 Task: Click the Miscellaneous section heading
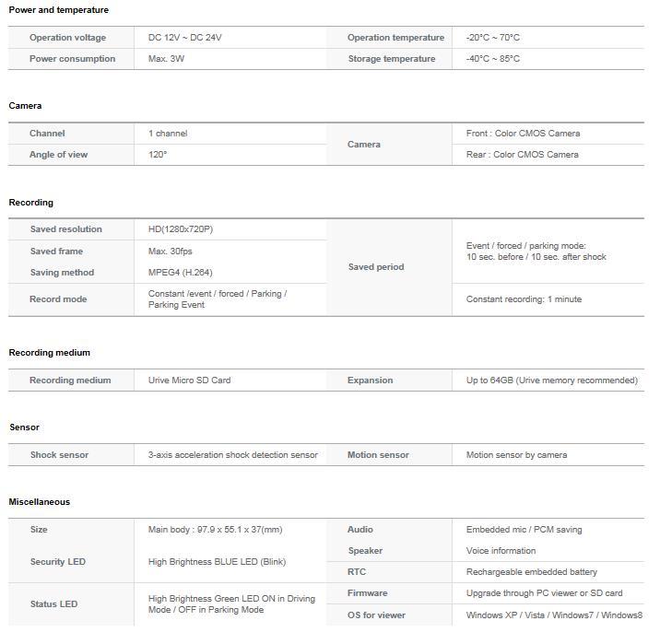pyautogui.click(x=40, y=502)
